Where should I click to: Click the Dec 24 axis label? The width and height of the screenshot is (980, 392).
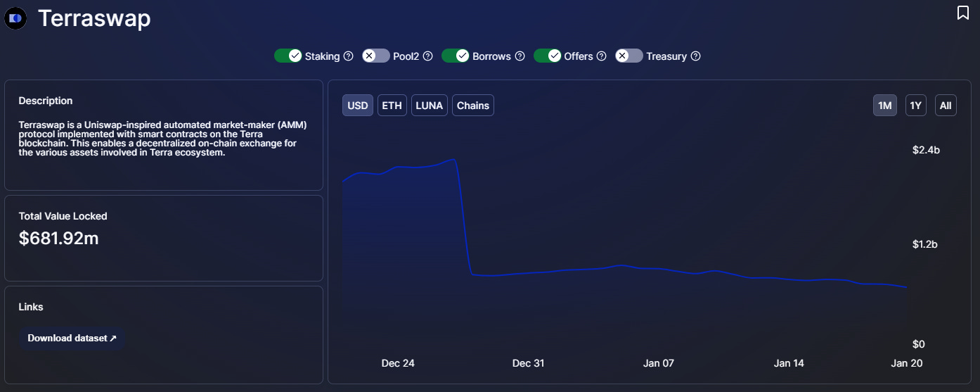point(398,363)
